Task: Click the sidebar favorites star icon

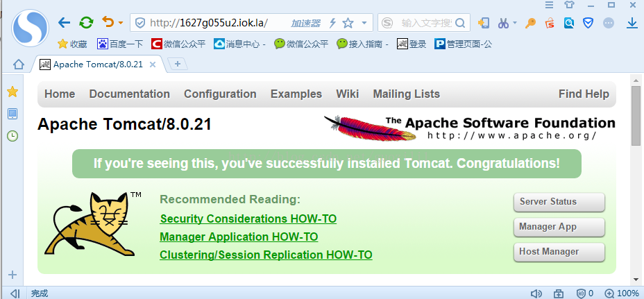Action: tap(12, 92)
